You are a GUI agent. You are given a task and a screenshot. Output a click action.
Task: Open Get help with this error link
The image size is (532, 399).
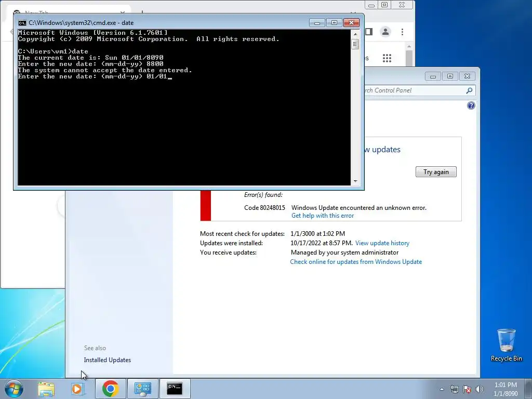coord(322,216)
